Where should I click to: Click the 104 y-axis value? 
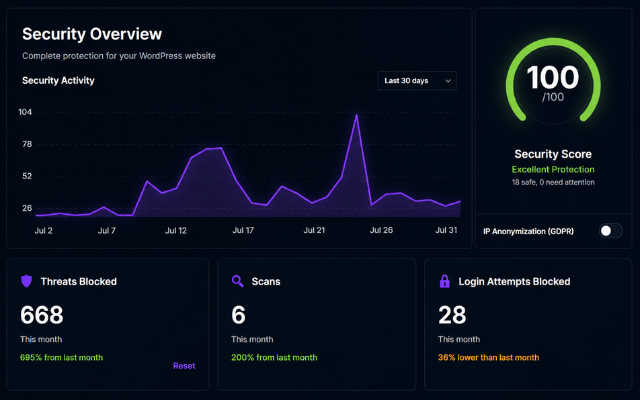(25, 112)
